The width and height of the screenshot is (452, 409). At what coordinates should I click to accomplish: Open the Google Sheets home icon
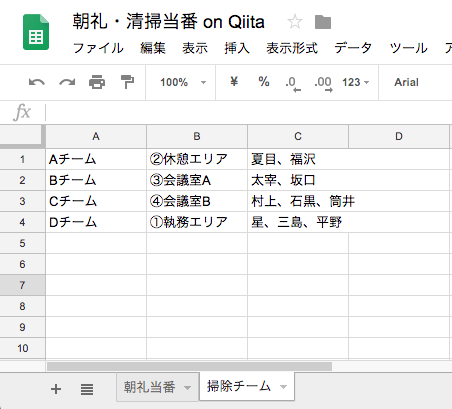click(36, 32)
